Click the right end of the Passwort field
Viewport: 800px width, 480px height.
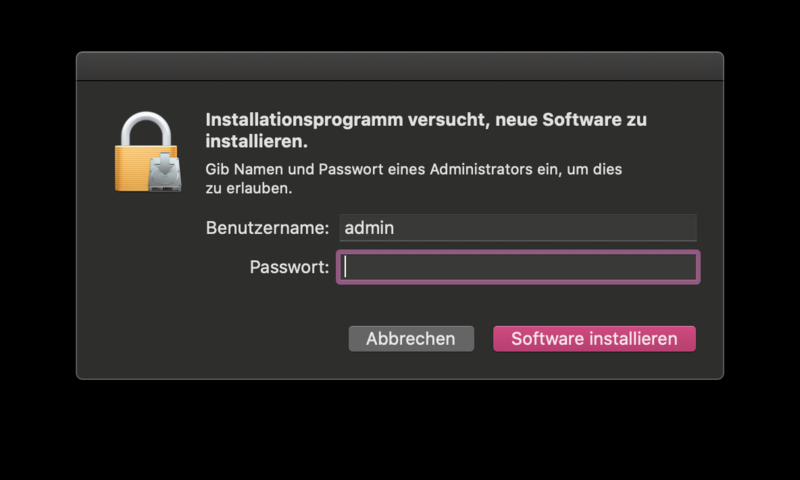pos(680,267)
